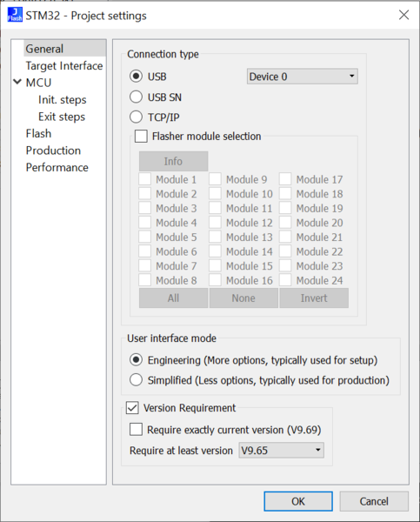Click the 'User interface mode' group label
The height and width of the screenshot is (522, 420).
tap(171, 338)
